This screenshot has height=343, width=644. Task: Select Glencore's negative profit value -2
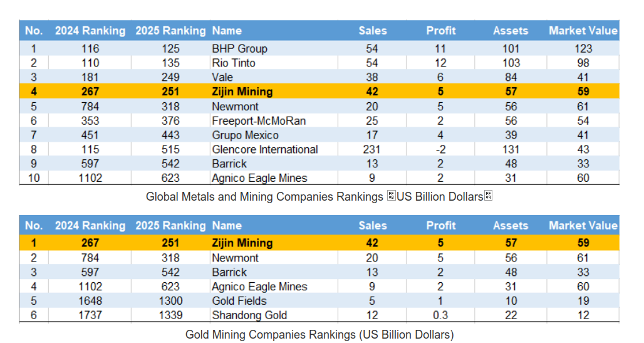pos(440,149)
